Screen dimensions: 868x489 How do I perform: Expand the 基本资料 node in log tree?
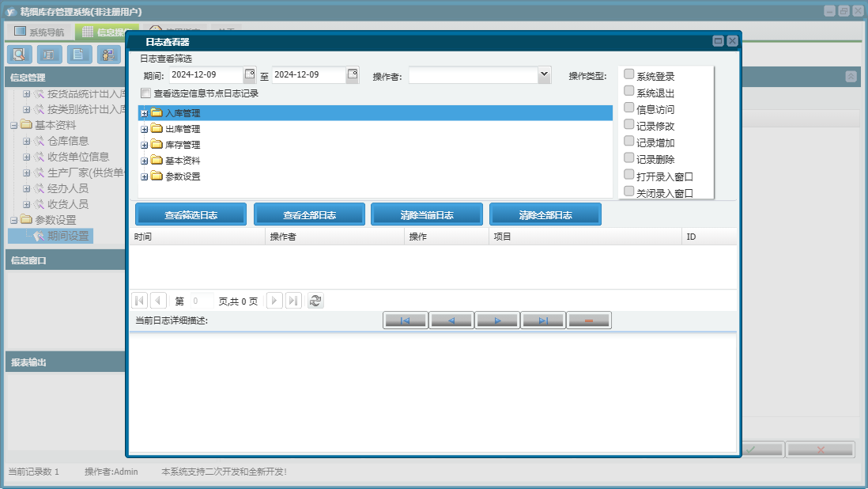144,161
